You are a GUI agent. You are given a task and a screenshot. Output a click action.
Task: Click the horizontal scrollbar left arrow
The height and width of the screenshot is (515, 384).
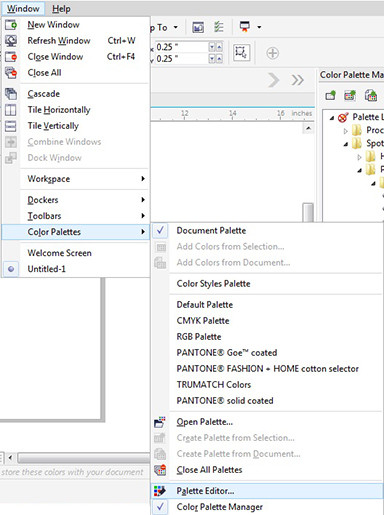(10, 458)
